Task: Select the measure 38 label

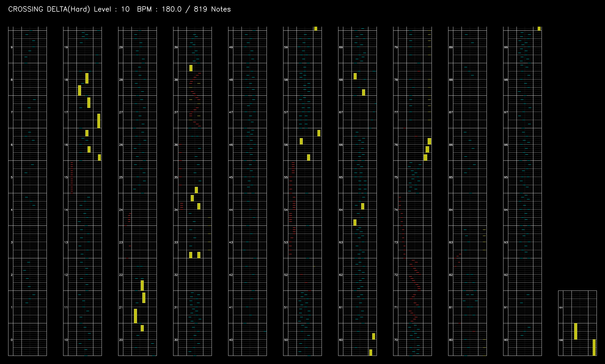Action: [176, 80]
